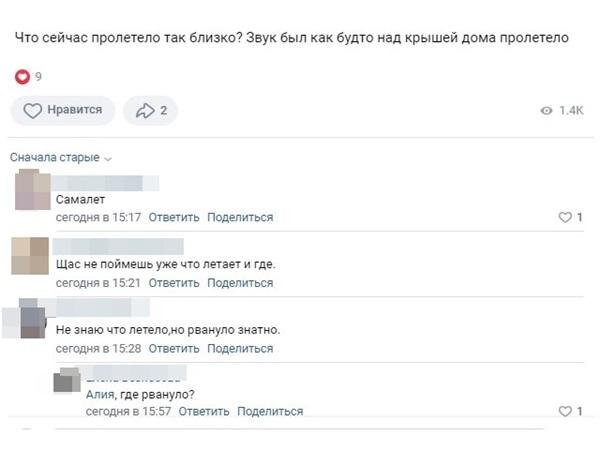This screenshot has height=450, width=600.
Task: Click the red heart reaction icon
Action: coord(22,77)
